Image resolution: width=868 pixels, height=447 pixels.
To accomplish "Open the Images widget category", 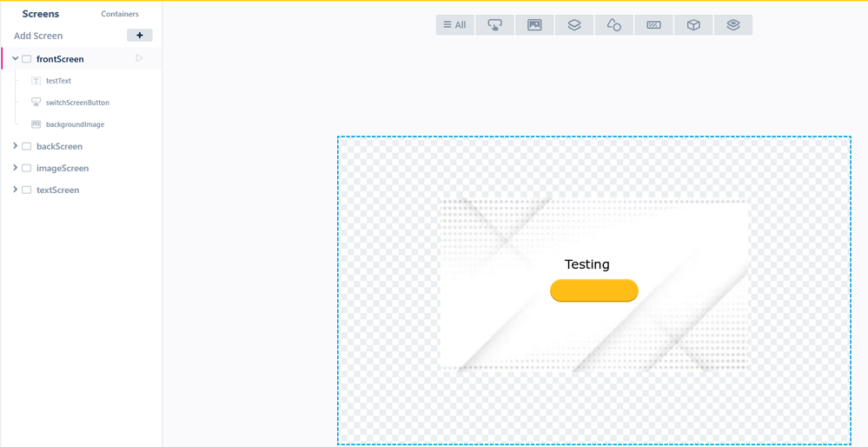I will click(534, 25).
